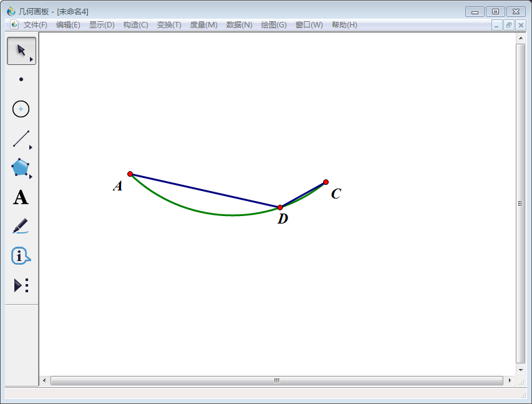This screenshot has width=532, height=404.
Task: Click the Sketchpad app icon in title bar
Action: tap(11, 11)
